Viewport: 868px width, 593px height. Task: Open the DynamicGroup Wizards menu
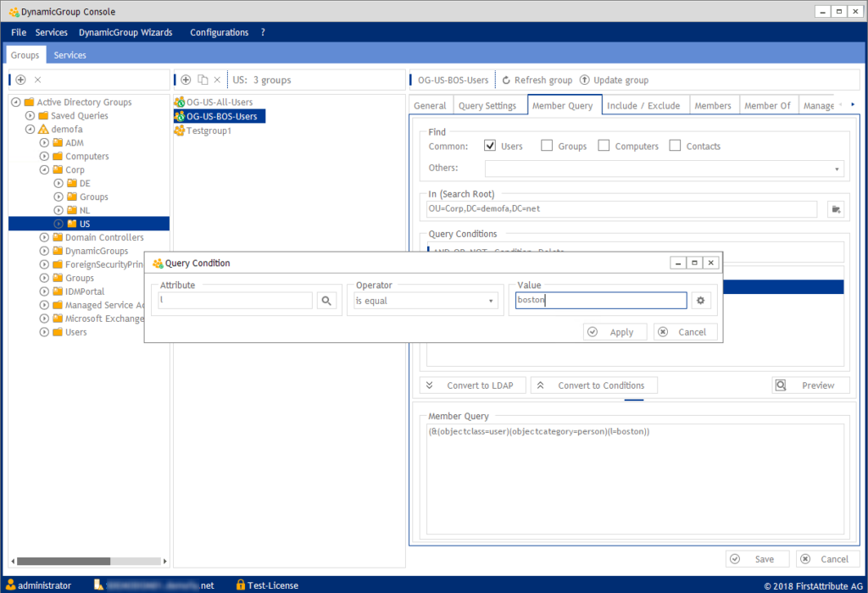pyautogui.click(x=125, y=32)
